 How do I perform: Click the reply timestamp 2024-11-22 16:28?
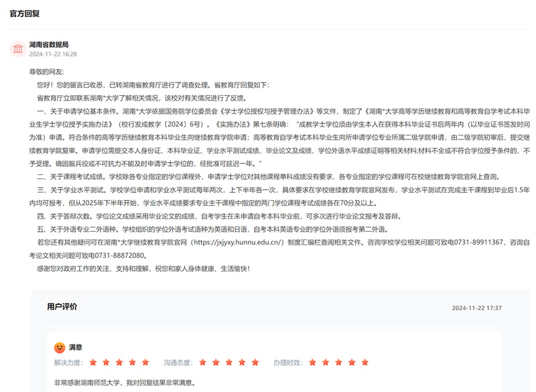pyautogui.click(x=52, y=54)
